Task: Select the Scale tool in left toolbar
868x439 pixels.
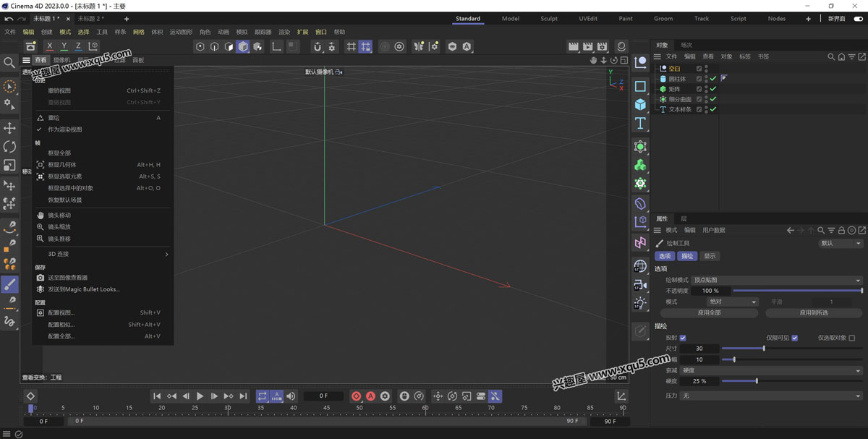Action: (x=9, y=166)
